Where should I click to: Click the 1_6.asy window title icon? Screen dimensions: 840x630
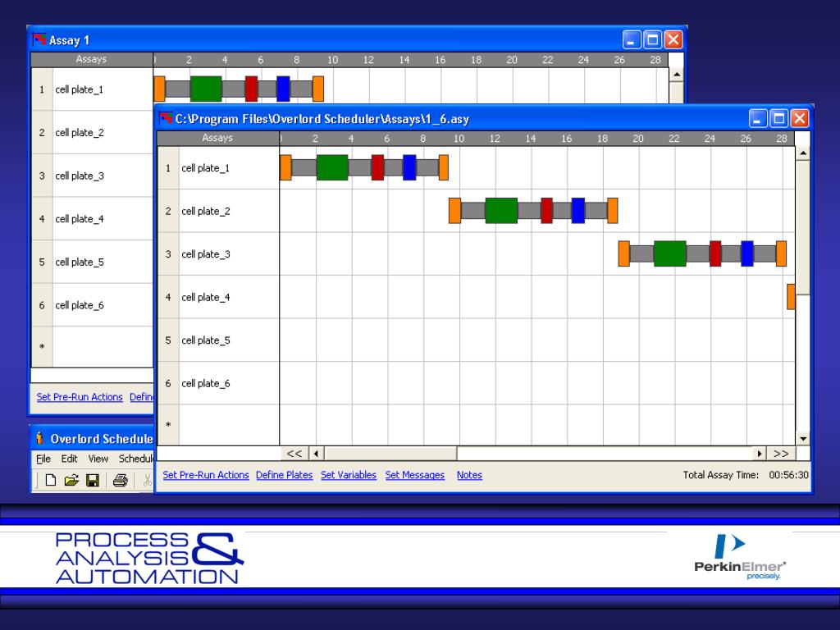(166, 118)
